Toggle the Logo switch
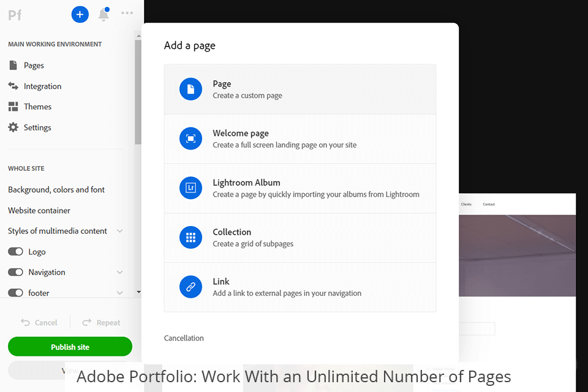Viewport: 588px width, 392px height. click(15, 252)
